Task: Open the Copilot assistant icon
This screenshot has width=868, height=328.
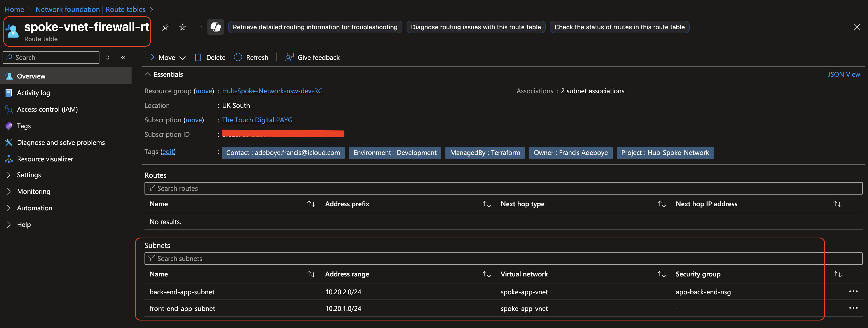Action: pyautogui.click(x=216, y=27)
